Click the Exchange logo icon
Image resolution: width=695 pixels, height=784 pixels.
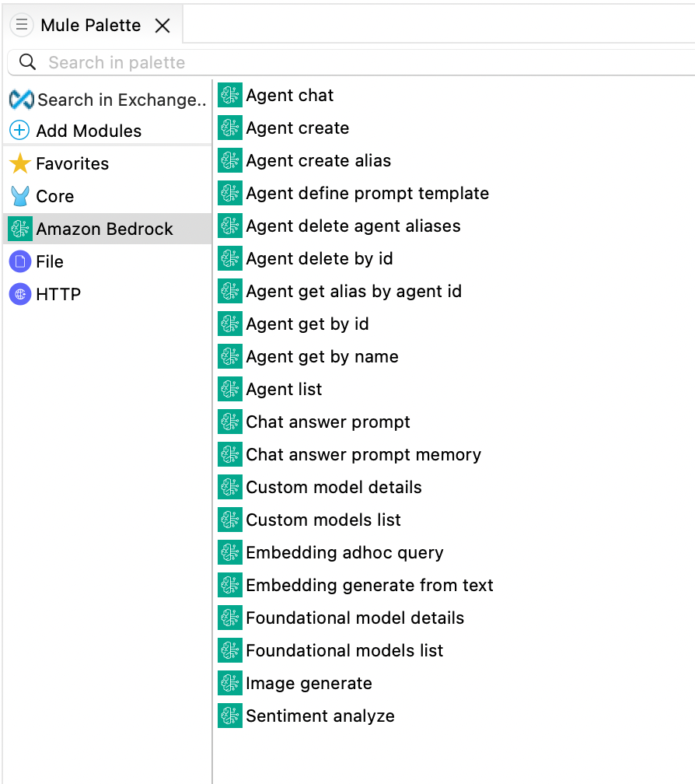[22, 100]
